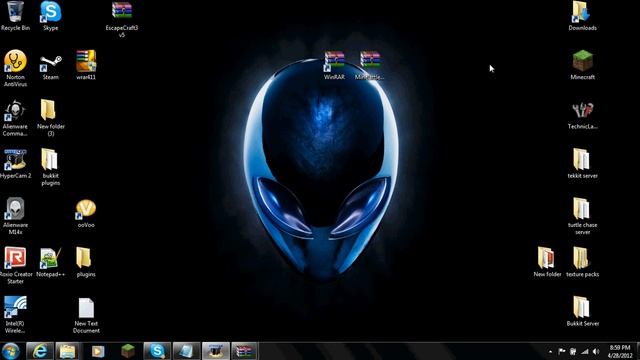Select the Bukkit Server folder
Image resolution: width=640 pixels, height=360 pixels.
click(582, 311)
